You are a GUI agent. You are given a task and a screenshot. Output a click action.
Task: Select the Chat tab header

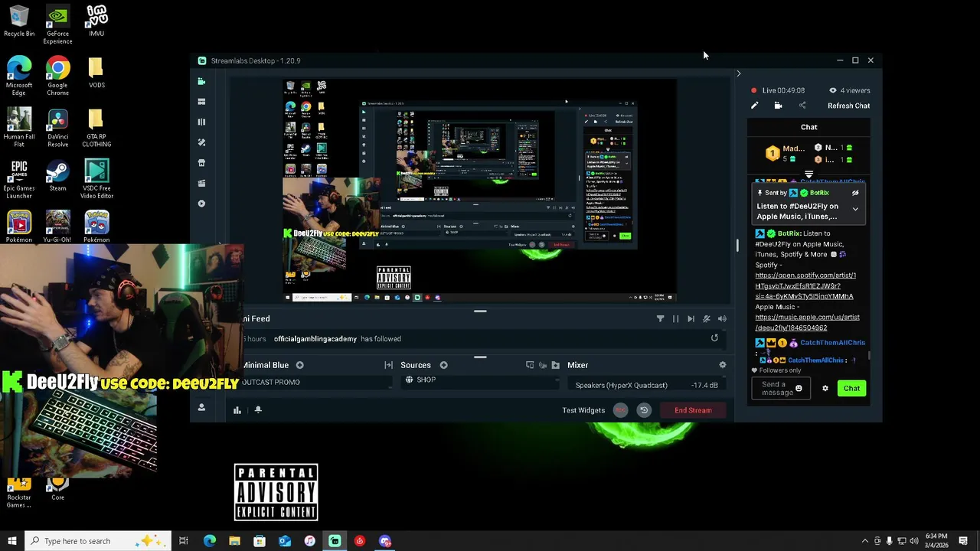[x=809, y=127]
